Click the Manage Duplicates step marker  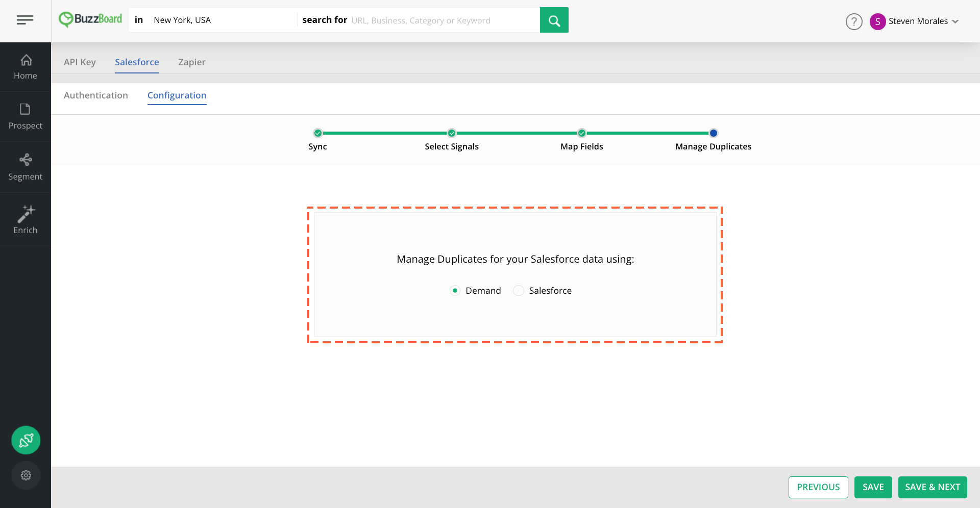[x=714, y=133]
